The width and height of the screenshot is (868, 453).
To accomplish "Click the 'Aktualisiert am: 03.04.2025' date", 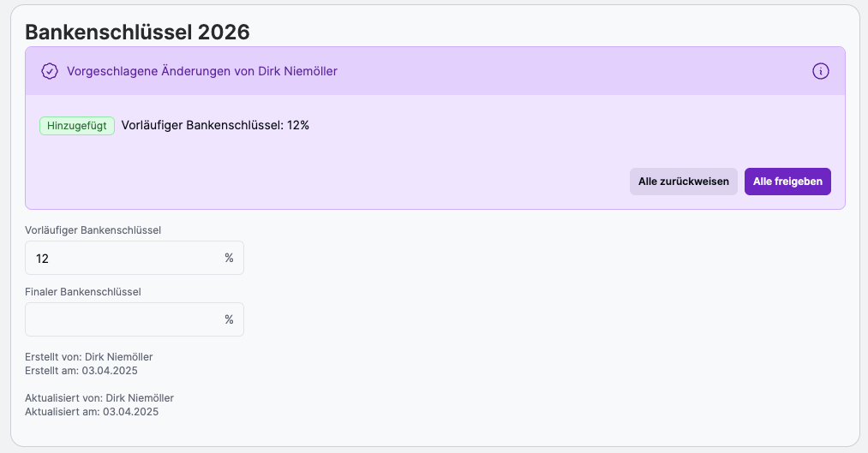I will pyautogui.click(x=92, y=412).
